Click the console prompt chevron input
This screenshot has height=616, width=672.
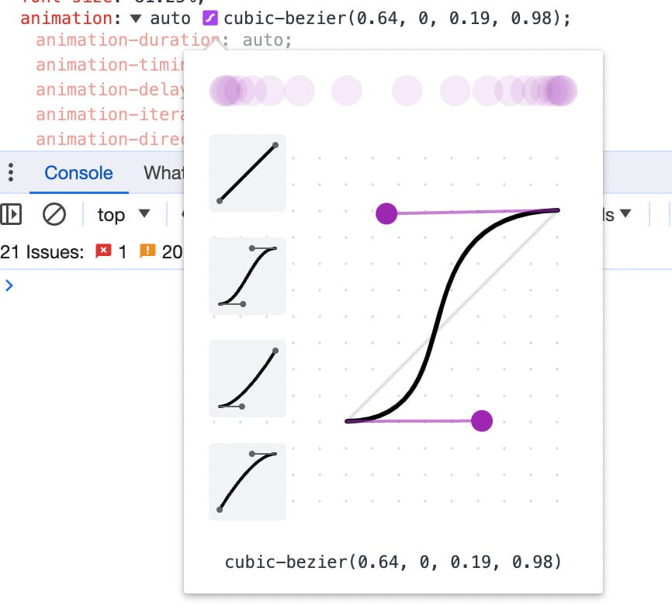9,286
